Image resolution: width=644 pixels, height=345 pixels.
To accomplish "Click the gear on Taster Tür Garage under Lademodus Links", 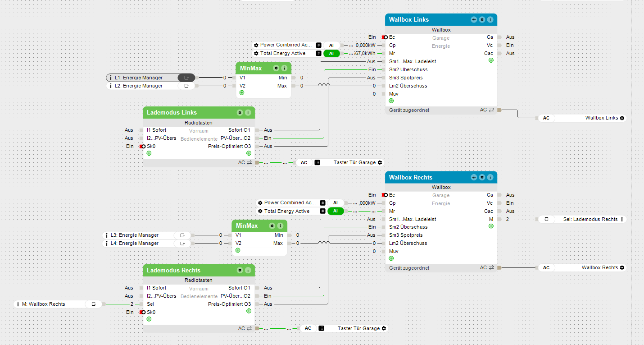I will (x=380, y=162).
